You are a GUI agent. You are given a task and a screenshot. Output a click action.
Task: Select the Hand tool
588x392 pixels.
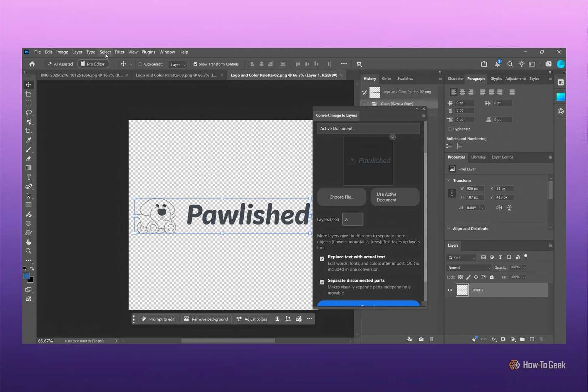coord(29,242)
